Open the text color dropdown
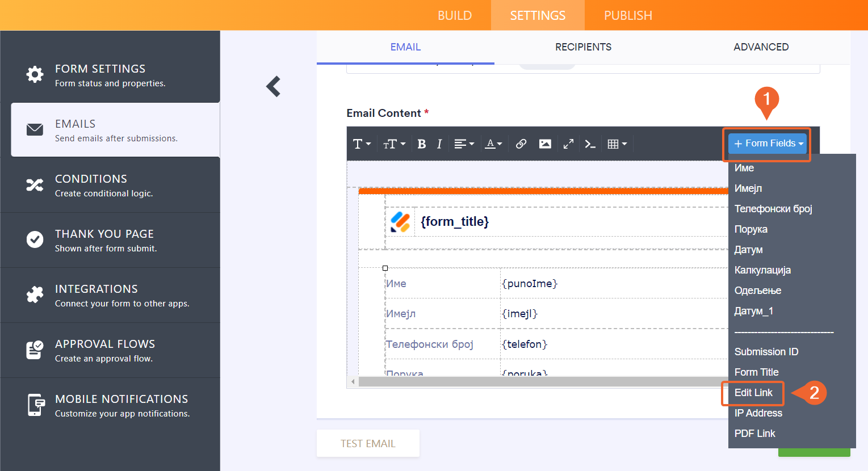868x471 pixels. coord(493,144)
